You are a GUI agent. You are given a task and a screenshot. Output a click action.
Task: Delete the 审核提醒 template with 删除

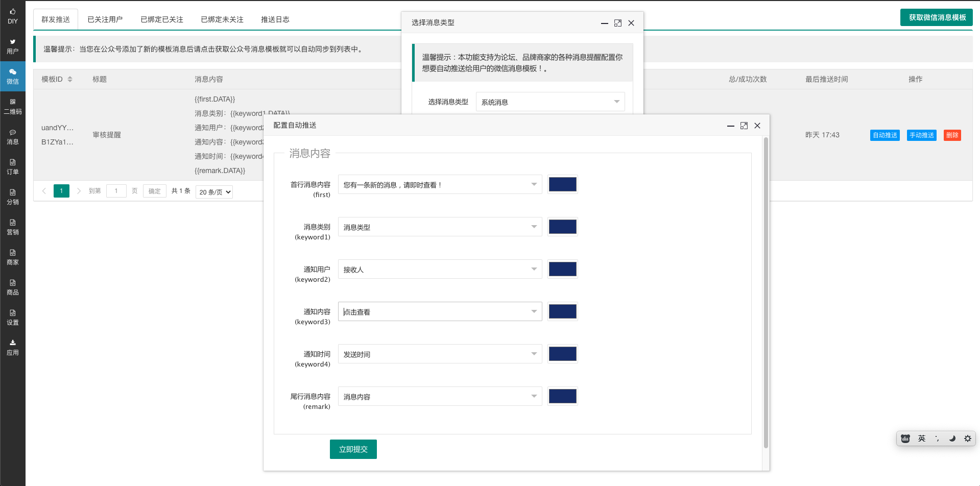tap(952, 135)
